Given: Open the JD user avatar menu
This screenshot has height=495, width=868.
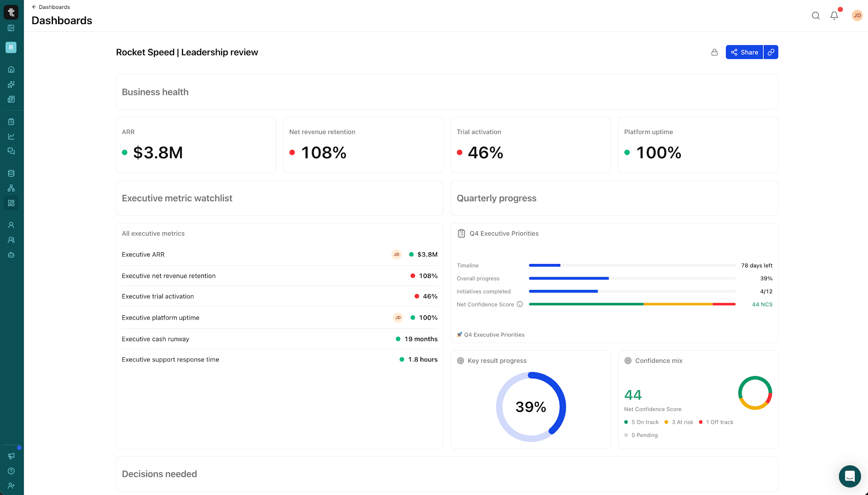Looking at the screenshot, I should coord(857,16).
